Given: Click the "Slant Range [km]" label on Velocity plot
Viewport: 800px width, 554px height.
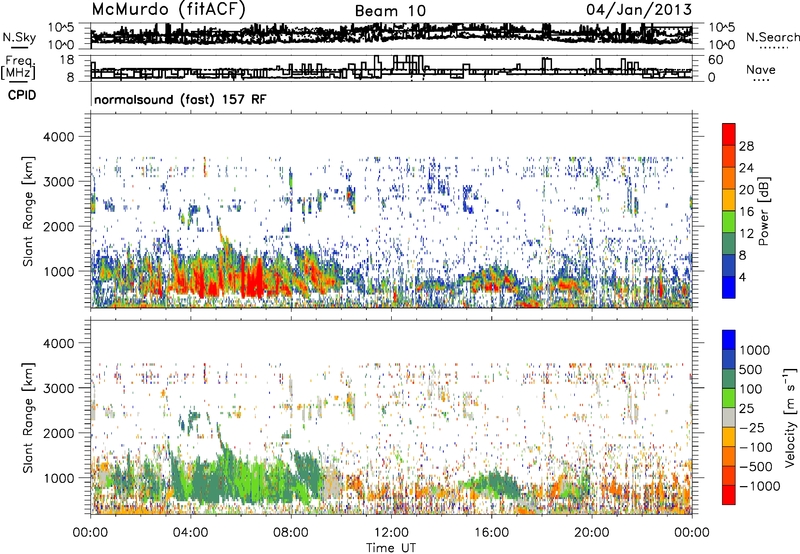Looking at the screenshot, I should point(29,417).
